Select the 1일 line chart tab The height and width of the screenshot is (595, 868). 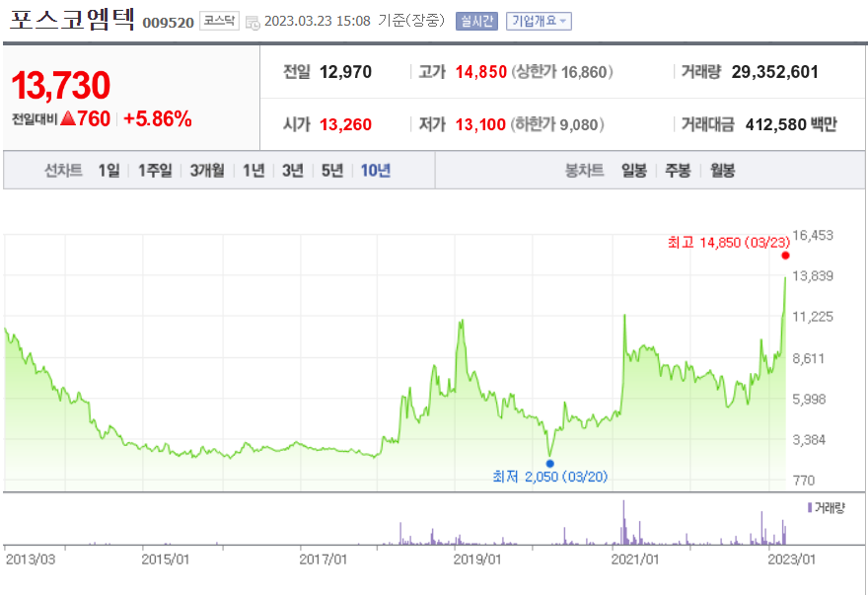tap(109, 171)
